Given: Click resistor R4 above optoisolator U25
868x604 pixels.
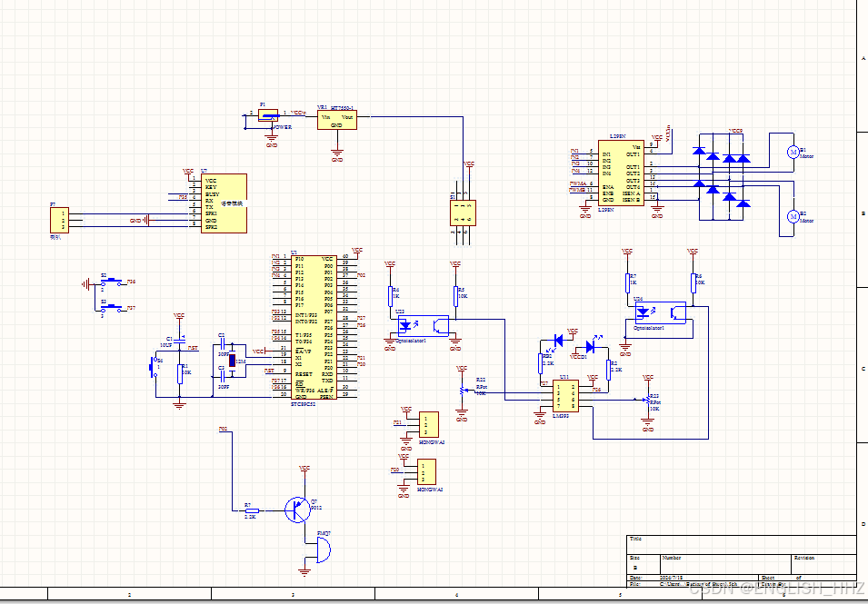Looking at the screenshot, I should coord(390,296).
